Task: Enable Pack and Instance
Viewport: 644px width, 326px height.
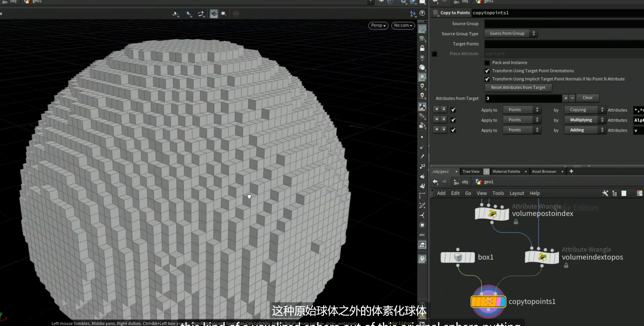Action: click(x=487, y=63)
